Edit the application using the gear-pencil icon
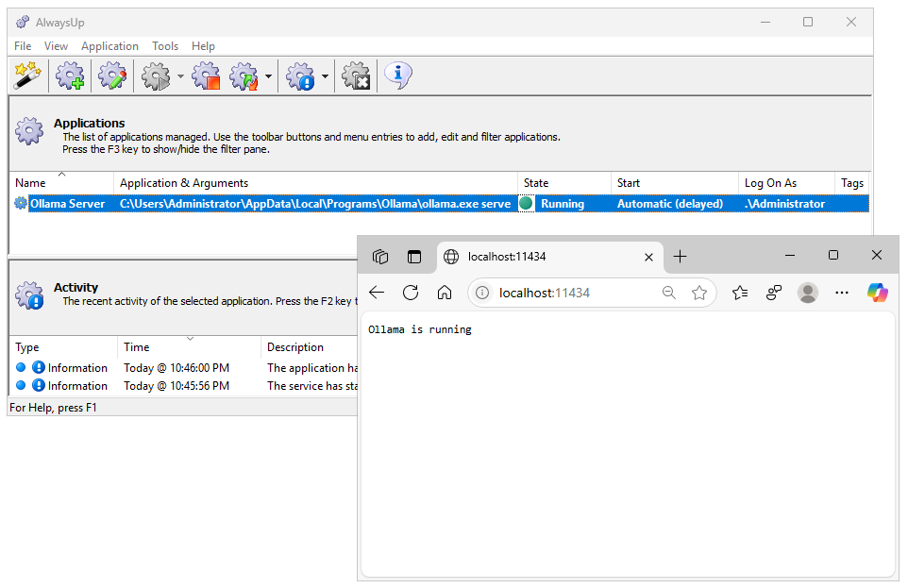Screen dimensions: 908x588 (112, 76)
